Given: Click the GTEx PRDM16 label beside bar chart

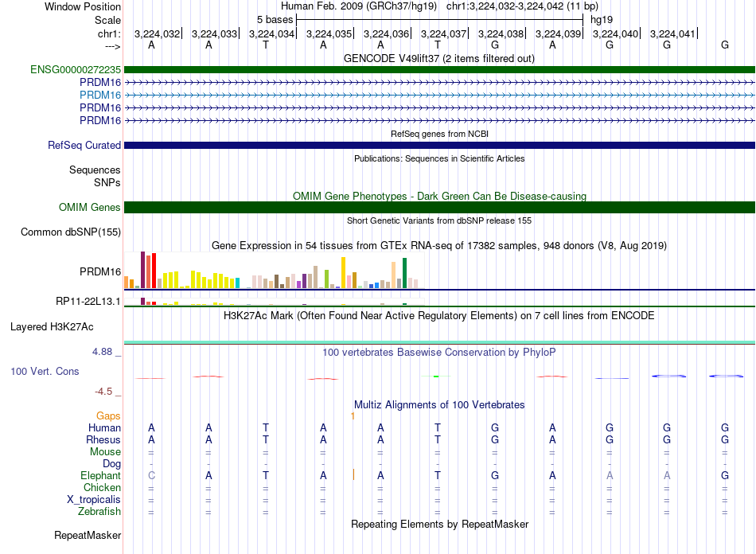Looking at the screenshot, I should [x=100, y=272].
